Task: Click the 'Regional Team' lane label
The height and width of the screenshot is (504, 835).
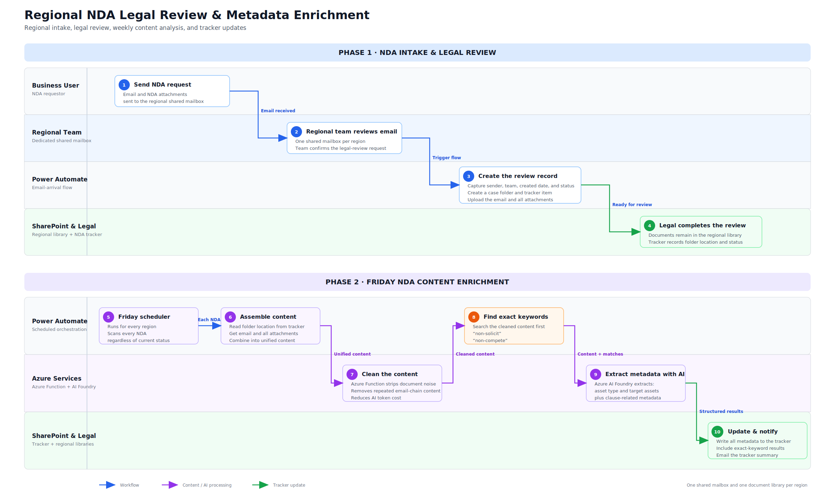Action: coord(57,132)
